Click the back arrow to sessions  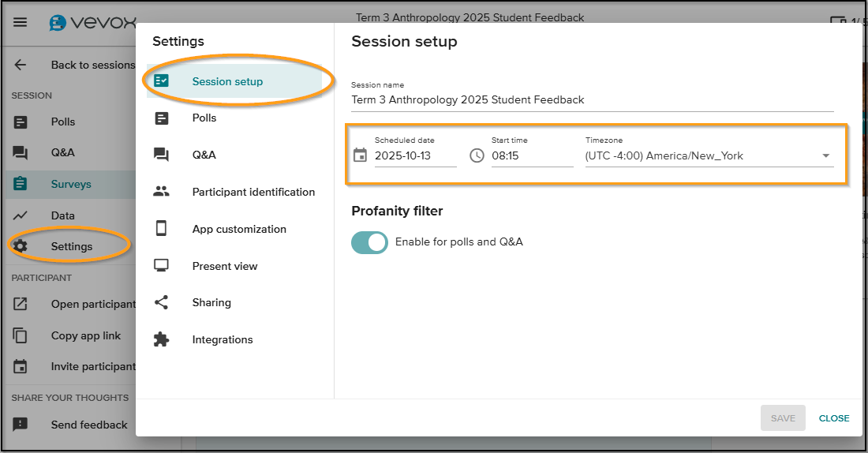point(21,65)
